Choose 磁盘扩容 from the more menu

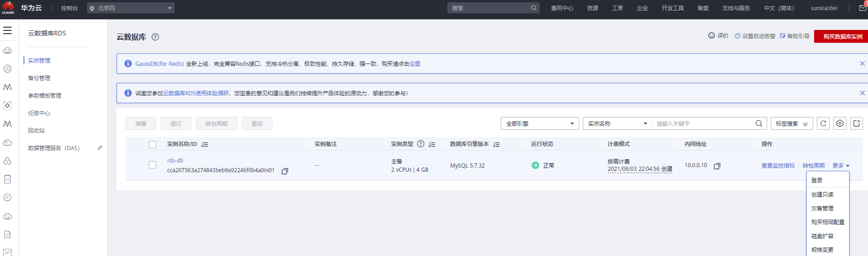[x=828, y=236]
